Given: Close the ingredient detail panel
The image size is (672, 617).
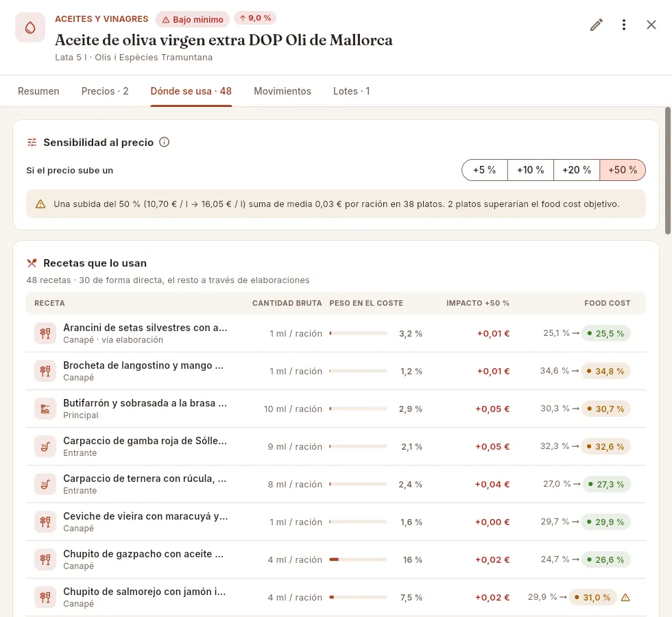Looking at the screenshot, I should 651,25.
